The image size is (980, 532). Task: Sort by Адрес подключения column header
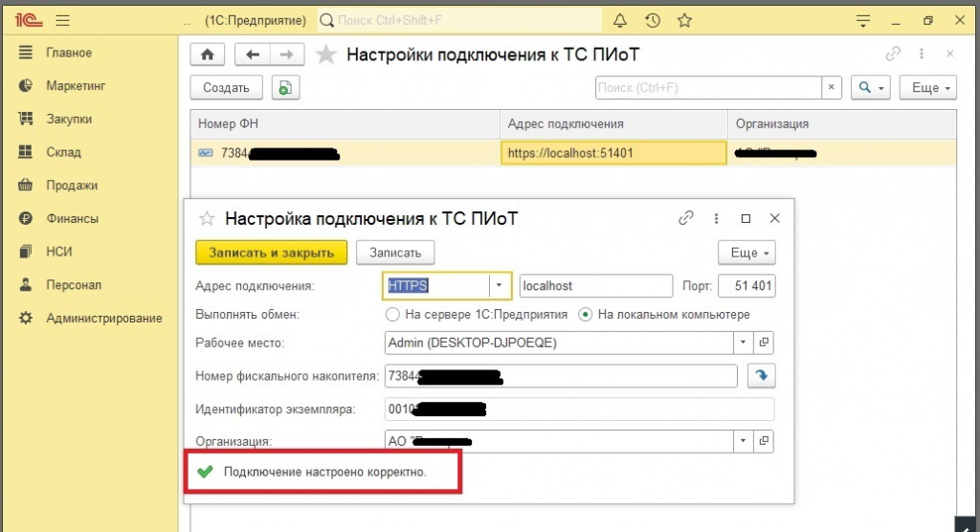point(613,123)
